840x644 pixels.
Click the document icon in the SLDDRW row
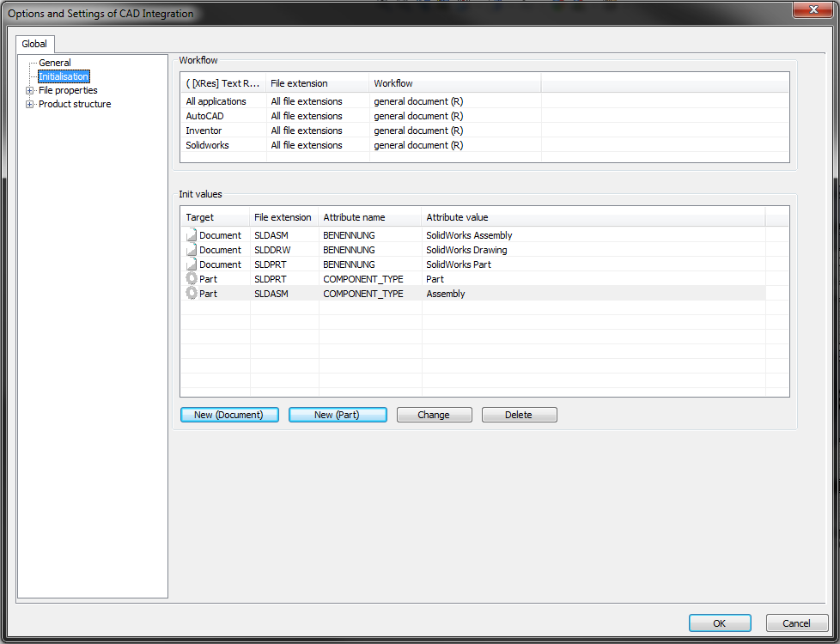tap(192, 249)
